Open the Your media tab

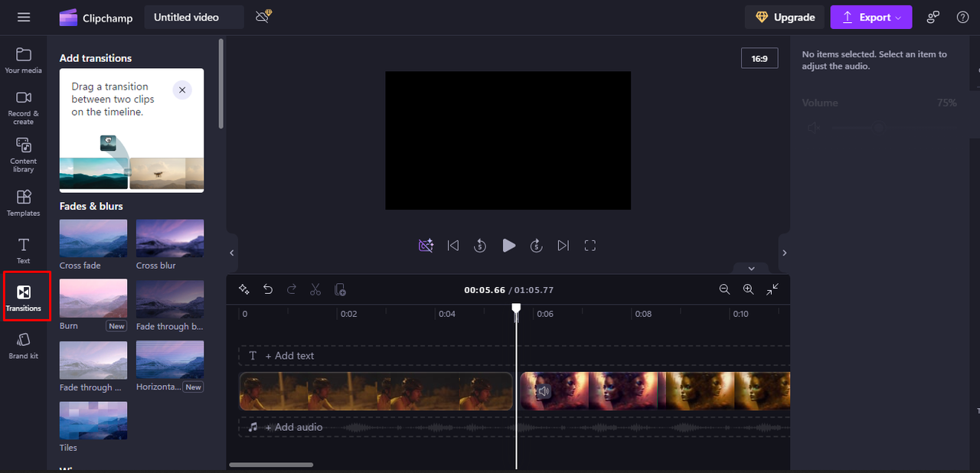(24, 60)
